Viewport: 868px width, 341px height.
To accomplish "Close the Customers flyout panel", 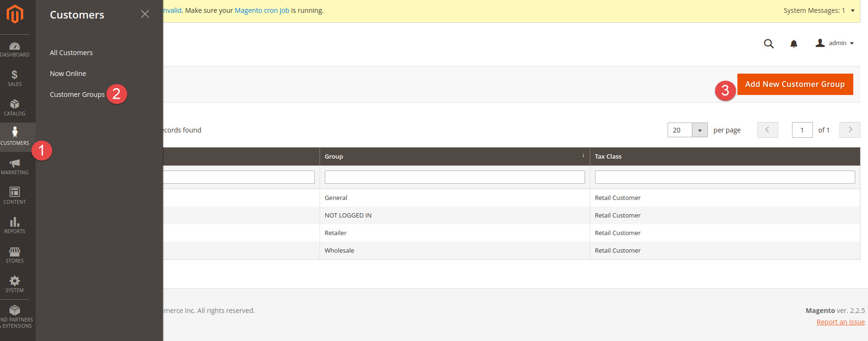I will click(145, 14).
